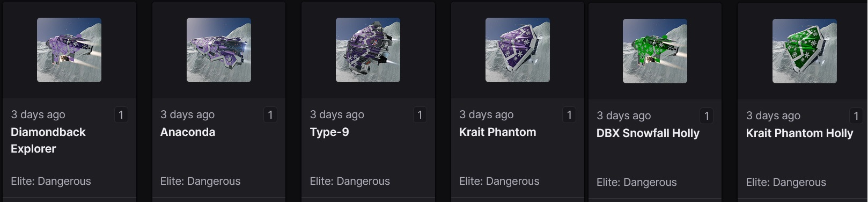This screenshot has height=202, width=868.
Task: Click the DBX Snowfall Holly title
Action: pos(648,133)
